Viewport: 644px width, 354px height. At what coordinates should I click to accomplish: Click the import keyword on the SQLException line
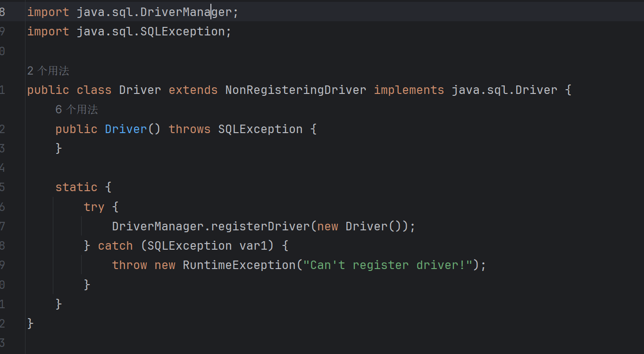pos(48,32)
